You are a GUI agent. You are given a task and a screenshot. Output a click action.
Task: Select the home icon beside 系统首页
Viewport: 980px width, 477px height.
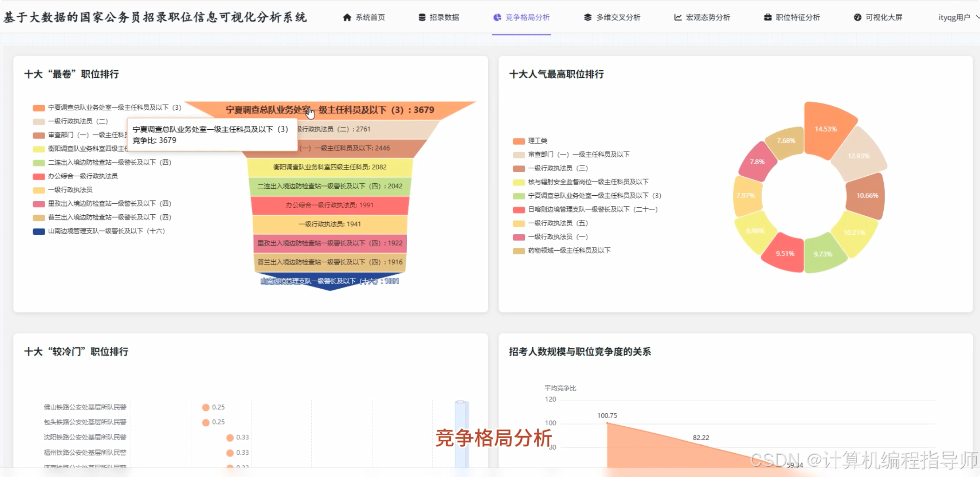(x=346, y=17)
